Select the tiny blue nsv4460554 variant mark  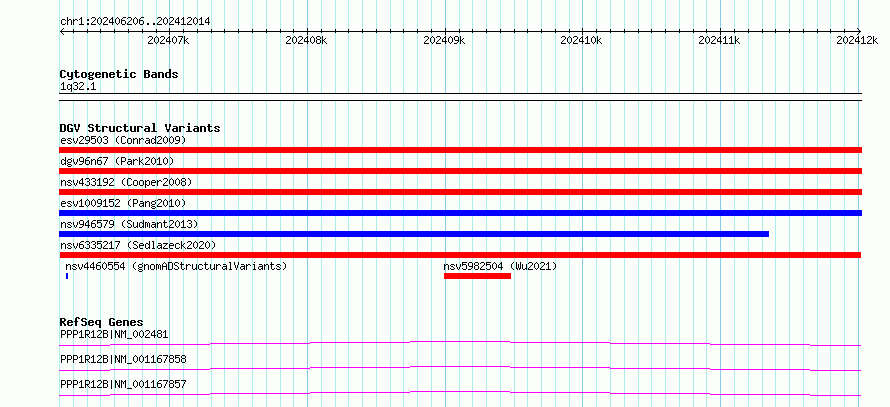point(67,276)
